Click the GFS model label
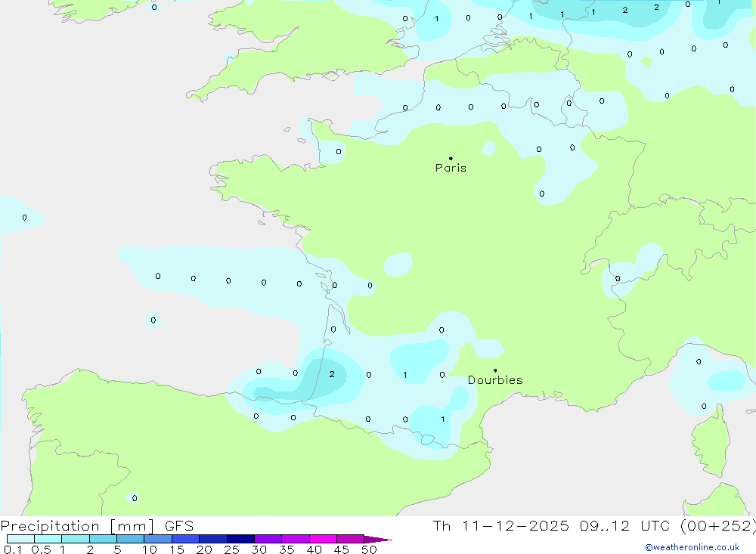This screenshot has width=756, height=554. [x=179, y=526]
